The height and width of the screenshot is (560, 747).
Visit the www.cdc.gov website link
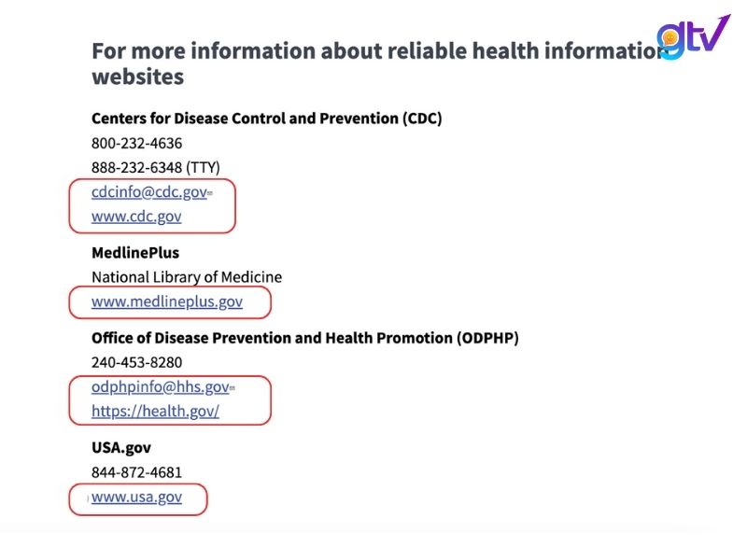click(x=136, y=216)
